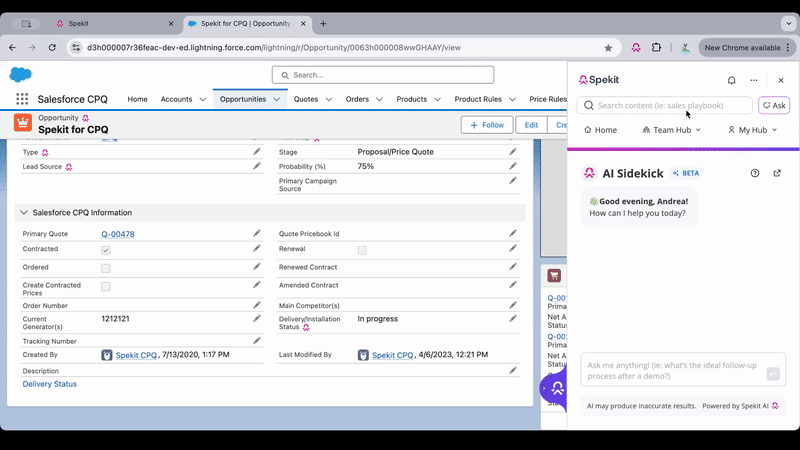Click the Salesforce cloud logo
This screenshot has width=800, height=450.
(20, 74)
